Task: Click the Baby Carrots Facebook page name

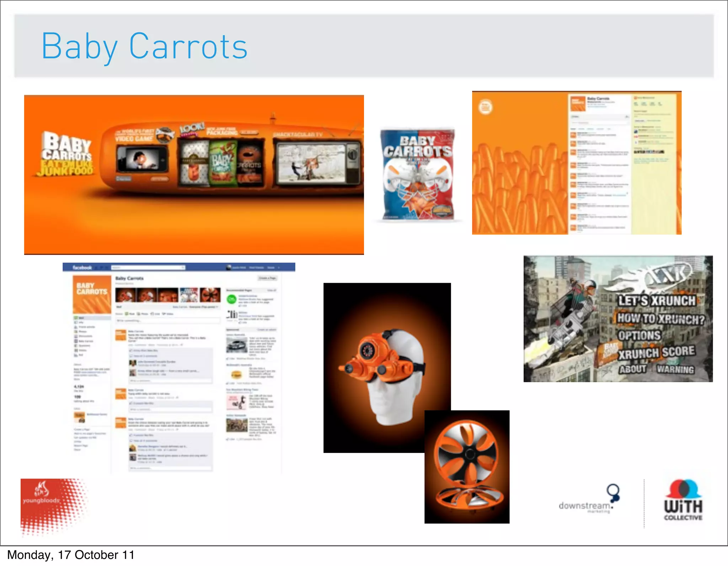Action: 129,278
